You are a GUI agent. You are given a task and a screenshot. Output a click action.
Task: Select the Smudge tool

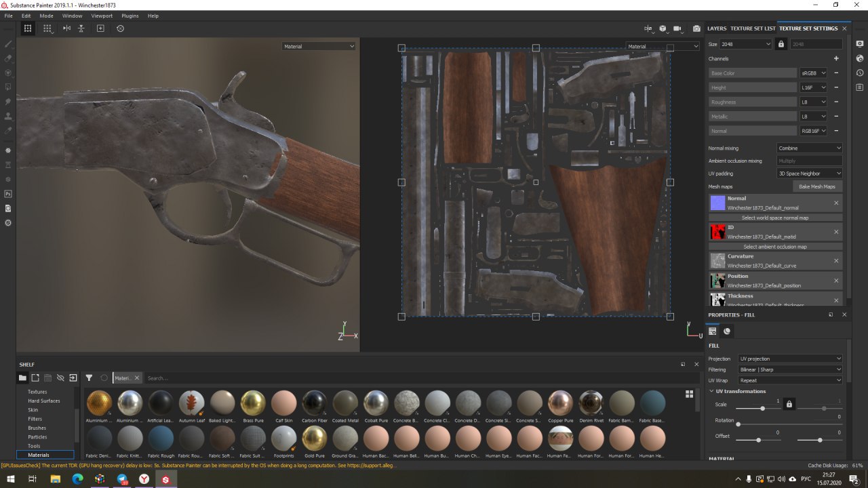pyautogui.click(x=9, y=102)
